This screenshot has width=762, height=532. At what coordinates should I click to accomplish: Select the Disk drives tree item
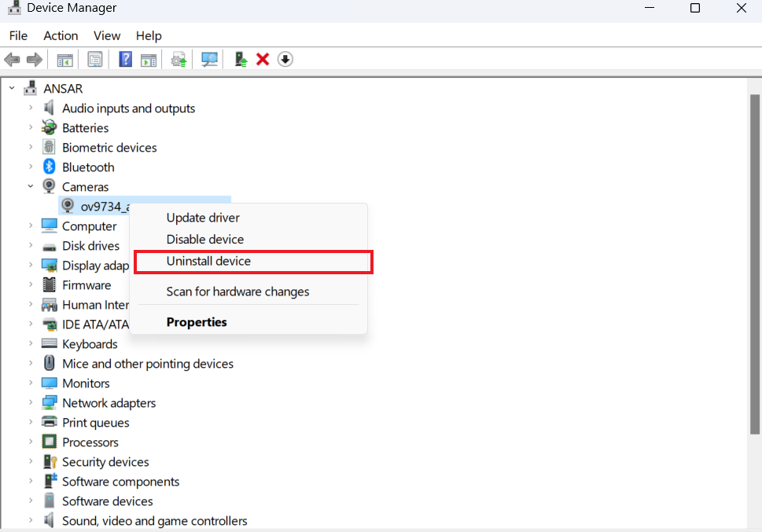click(91, 246)
